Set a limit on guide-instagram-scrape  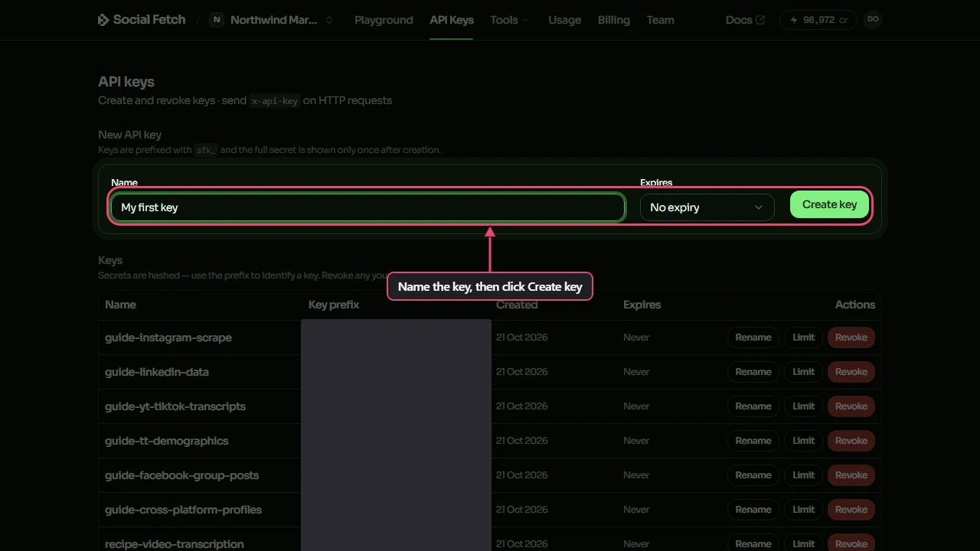pyautogui.click(x=804, y=337)
